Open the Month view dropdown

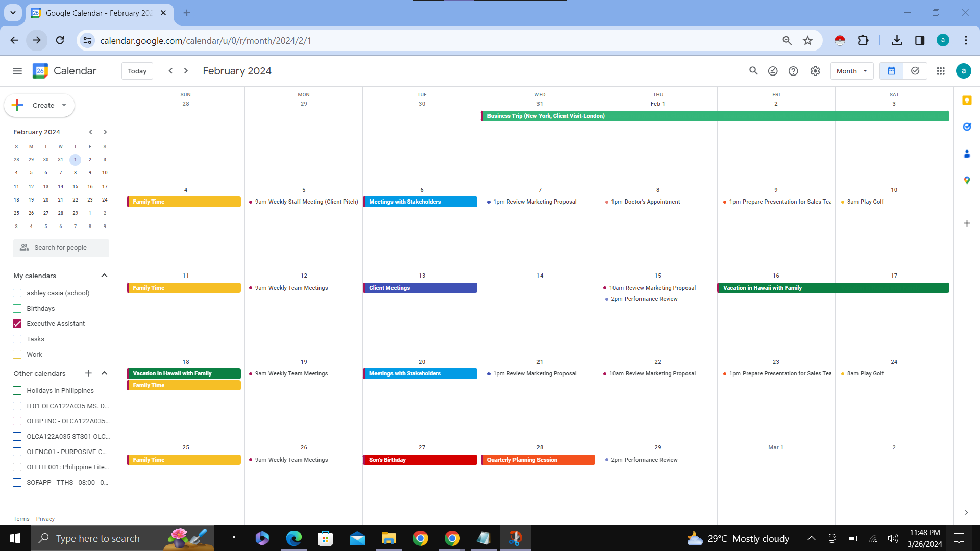tap(851, 71)
